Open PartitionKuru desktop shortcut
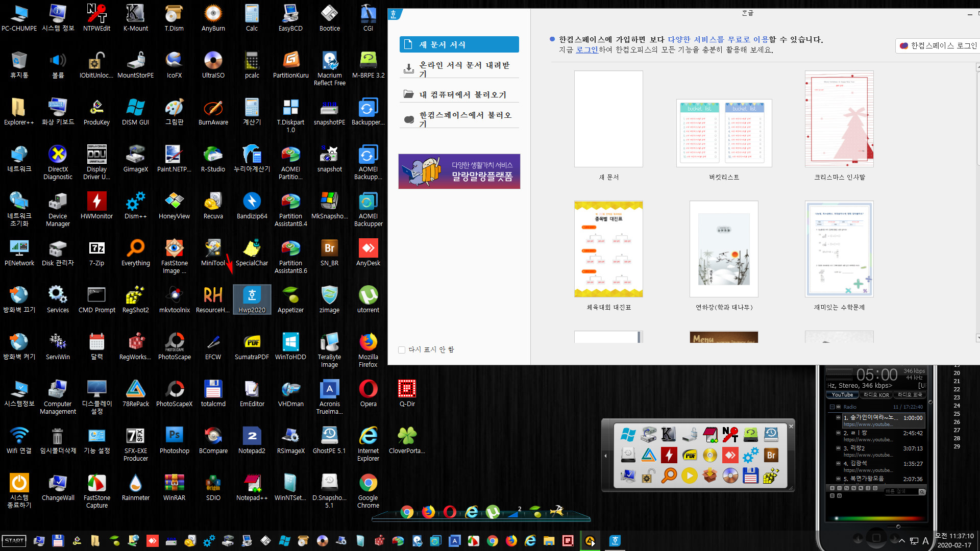The image size is (980, 551). click(290, 65)
